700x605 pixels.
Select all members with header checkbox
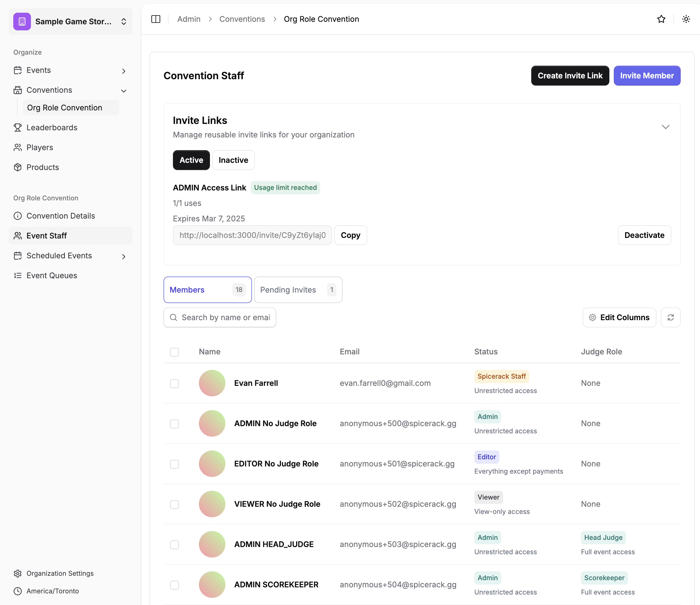pos(175,352)
